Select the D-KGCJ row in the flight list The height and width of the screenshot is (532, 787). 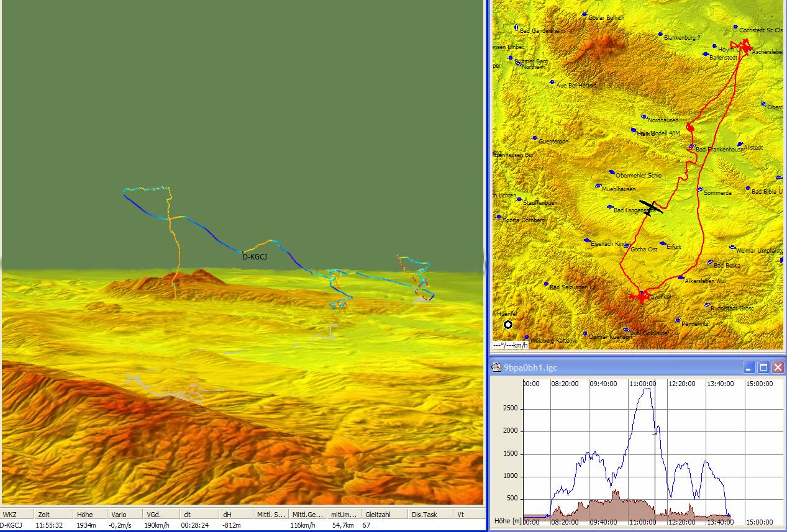tap(11, 525)
